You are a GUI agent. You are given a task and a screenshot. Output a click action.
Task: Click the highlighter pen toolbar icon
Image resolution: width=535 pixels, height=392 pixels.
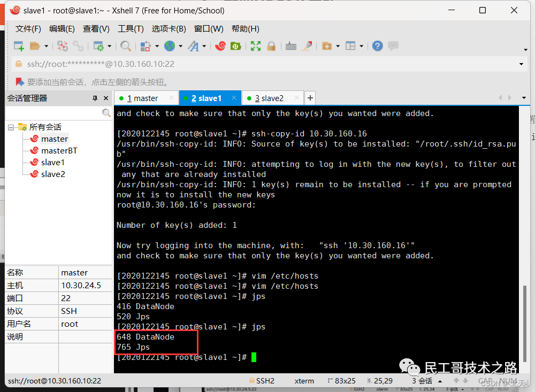click(307, 46)
